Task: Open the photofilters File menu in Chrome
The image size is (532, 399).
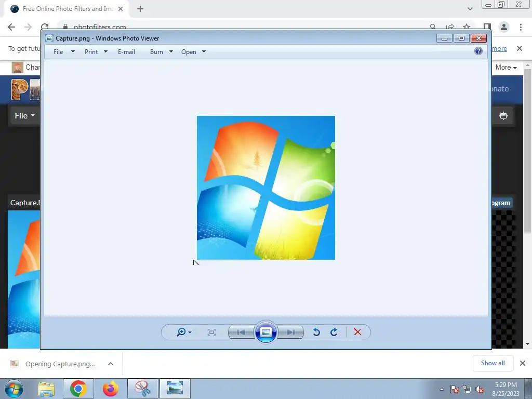Action: click(24, 116)
